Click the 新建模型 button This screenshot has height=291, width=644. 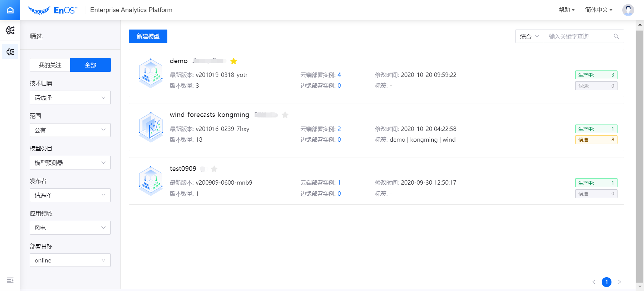pos(148,36)
